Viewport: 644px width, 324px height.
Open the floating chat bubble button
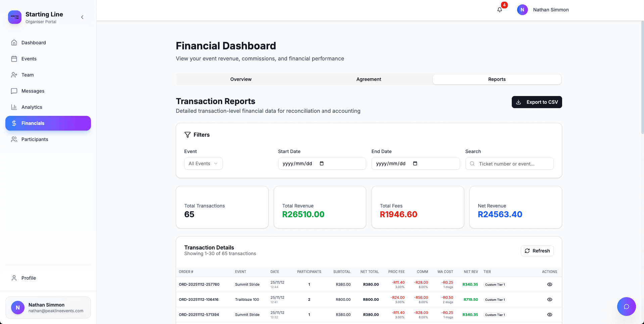tap(626, 306)
